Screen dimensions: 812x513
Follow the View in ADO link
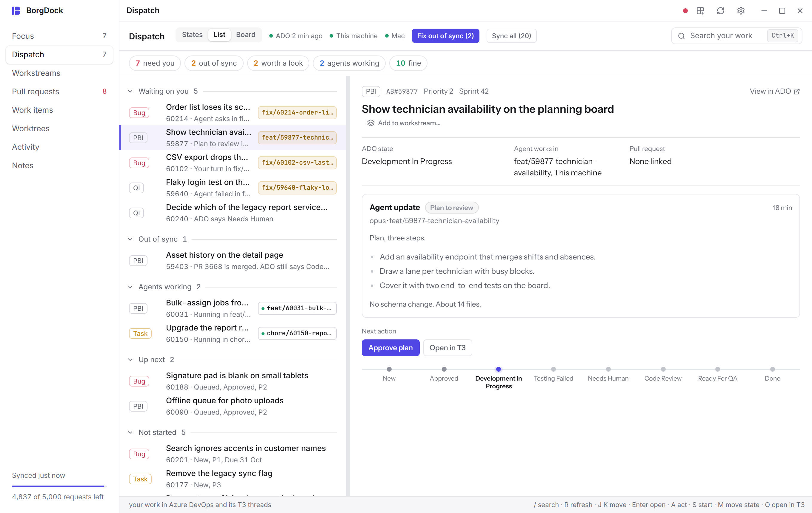coord(774,92)
